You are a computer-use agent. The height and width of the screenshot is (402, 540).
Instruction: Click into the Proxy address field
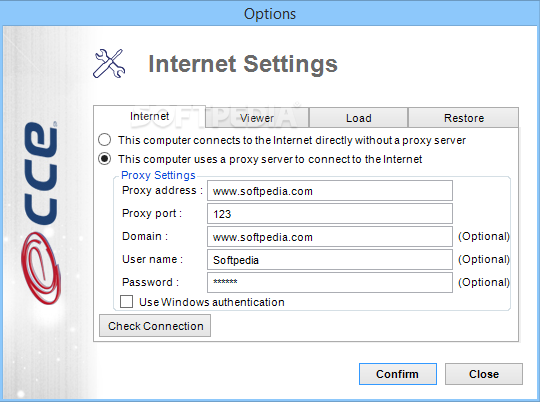(330, 190)
